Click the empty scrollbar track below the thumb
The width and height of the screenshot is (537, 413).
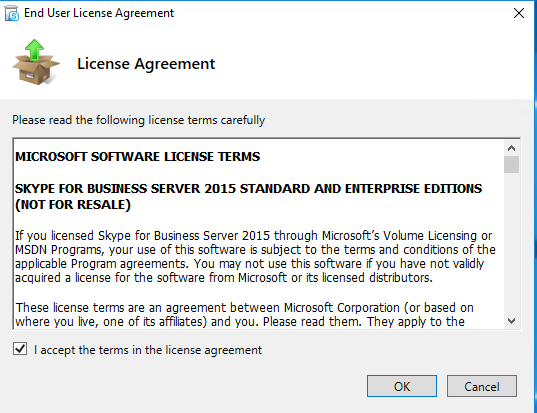[x=511, y=243]
